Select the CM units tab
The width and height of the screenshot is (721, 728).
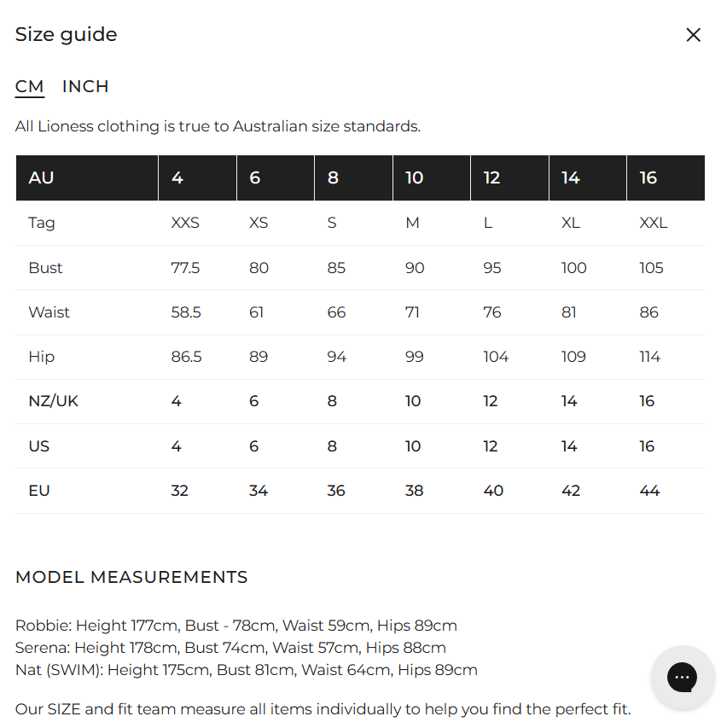tap(30, 86)
